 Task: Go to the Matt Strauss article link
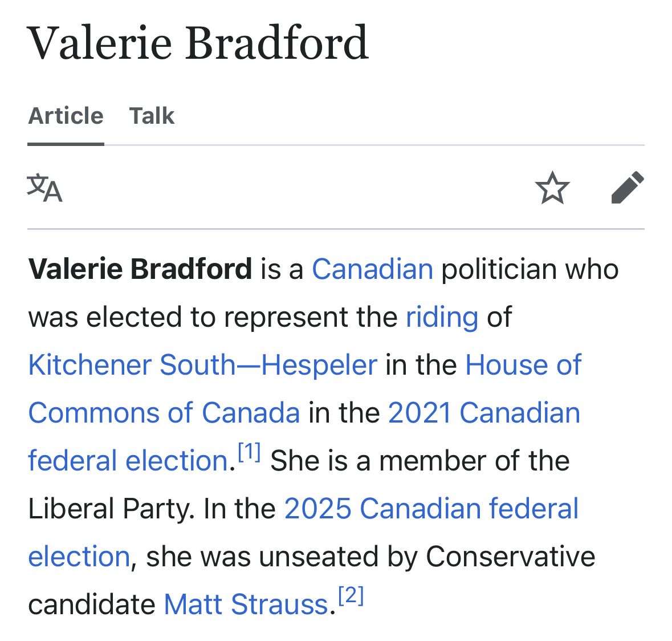[x=246, y=605]
